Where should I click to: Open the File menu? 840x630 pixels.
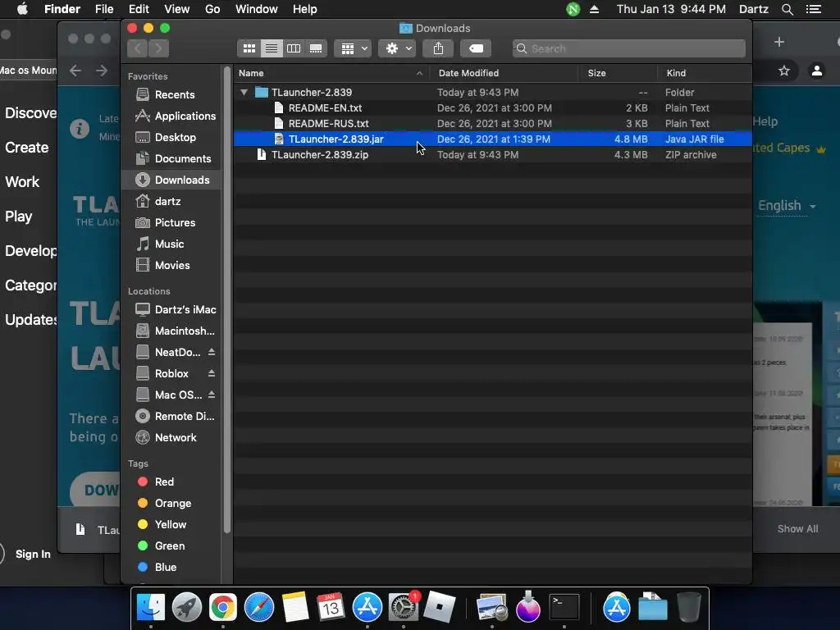[x=104, y=9]
